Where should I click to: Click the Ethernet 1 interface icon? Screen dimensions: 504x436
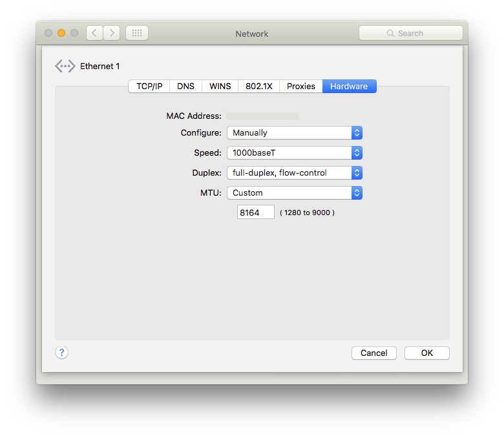[65, 66]
